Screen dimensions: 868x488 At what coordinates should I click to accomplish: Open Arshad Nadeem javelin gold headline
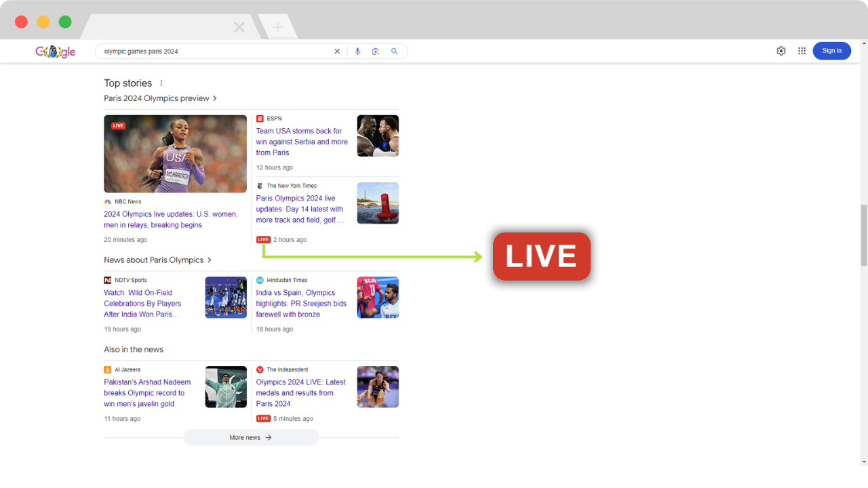point(147,393)
